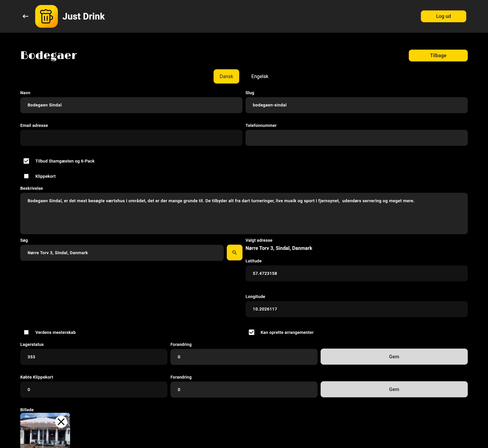Click the Lagerstatus field showing 353

(x=94, y=357)
